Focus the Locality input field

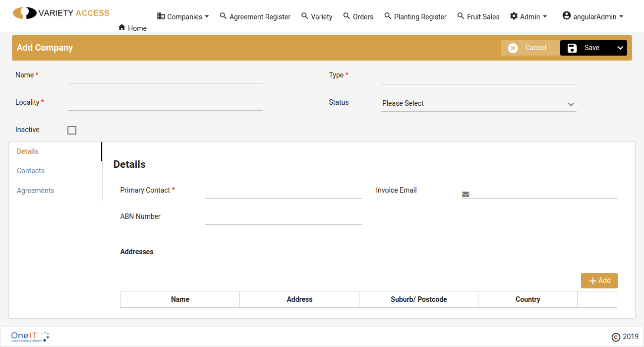coord(165,103)
